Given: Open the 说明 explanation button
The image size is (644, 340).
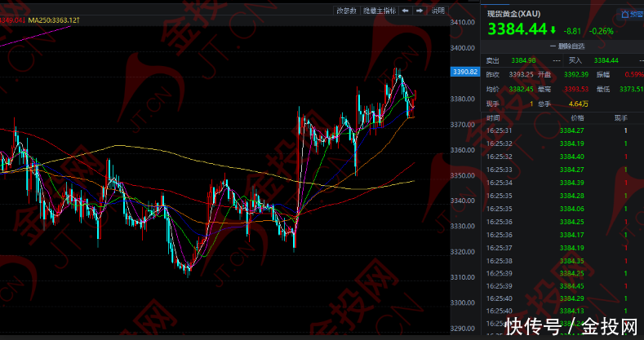Looking at the screenshot, I should pos(438,11).
